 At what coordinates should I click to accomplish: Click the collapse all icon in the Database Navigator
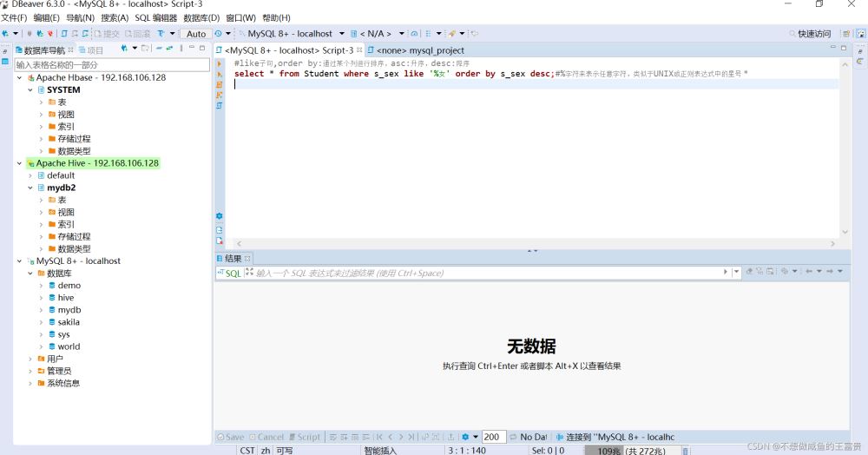click(159, 49)
